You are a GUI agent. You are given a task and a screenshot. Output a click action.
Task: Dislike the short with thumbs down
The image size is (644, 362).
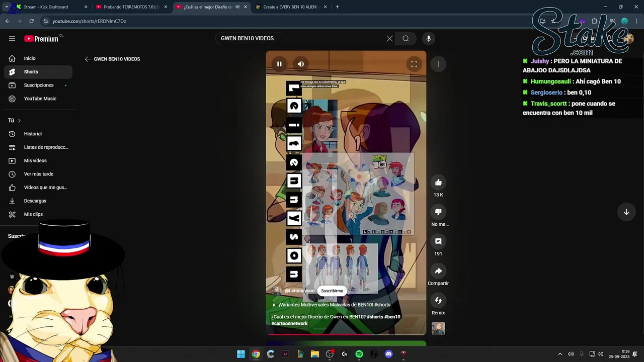438,212
